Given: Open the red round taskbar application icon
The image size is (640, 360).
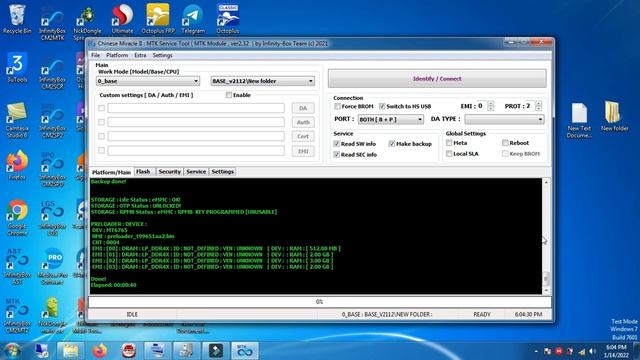Looking at the screenshot, I should [129, 351].
